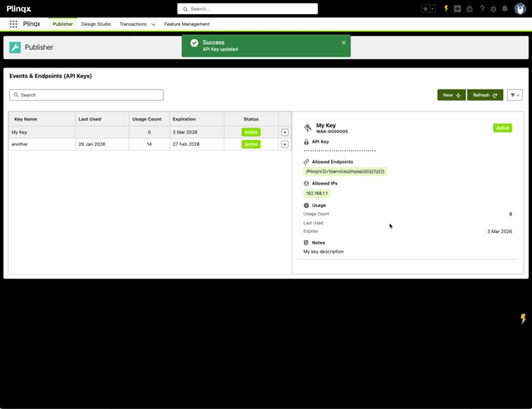Image resolution: width=532 pixels, height=409 pixels.
Task: Sort by the Last Used column header
Action: point(102,119)
